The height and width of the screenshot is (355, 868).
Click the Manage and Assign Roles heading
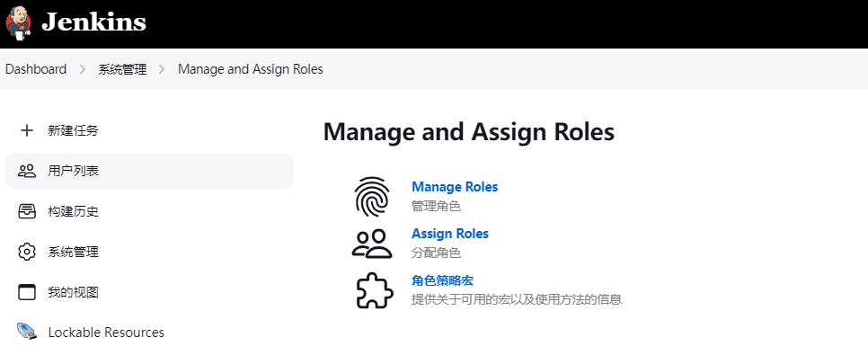469,133
